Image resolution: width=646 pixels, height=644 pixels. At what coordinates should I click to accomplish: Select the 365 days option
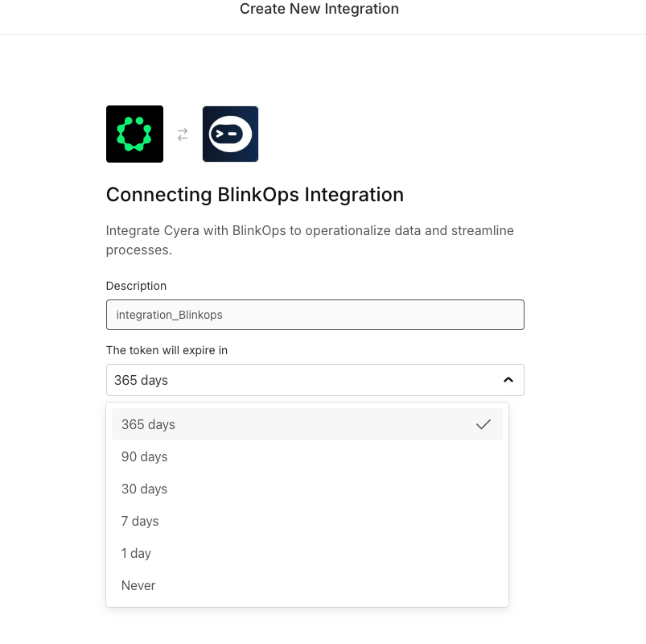click(307, 424)
